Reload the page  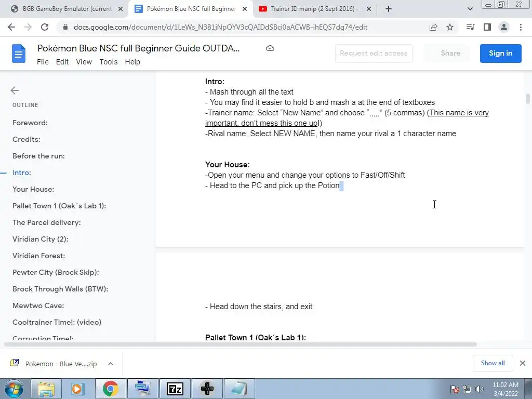point(45,27)
